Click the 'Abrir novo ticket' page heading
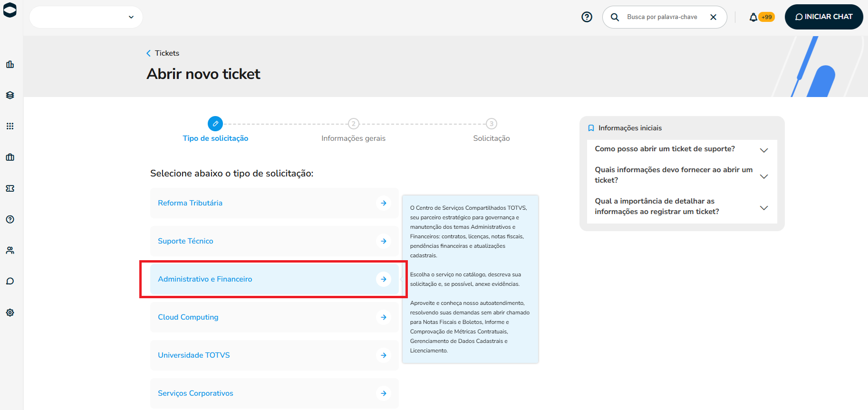 pos(203,74)
